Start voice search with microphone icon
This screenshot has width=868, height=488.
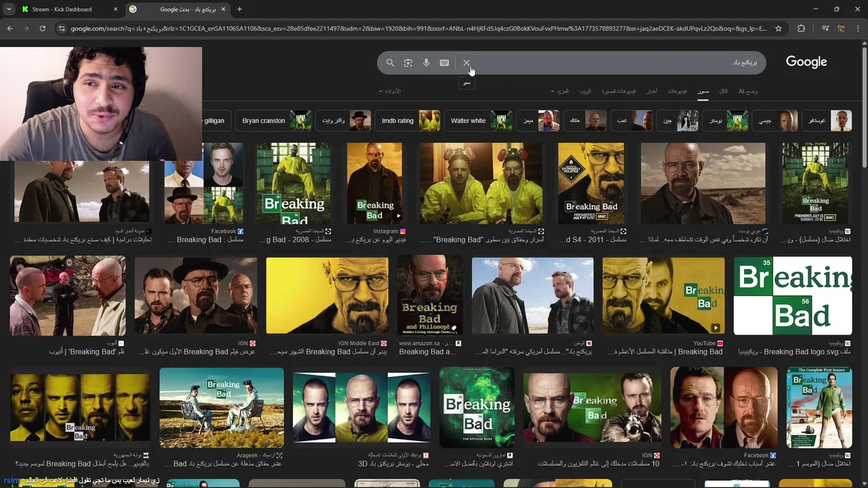point(426,62)
